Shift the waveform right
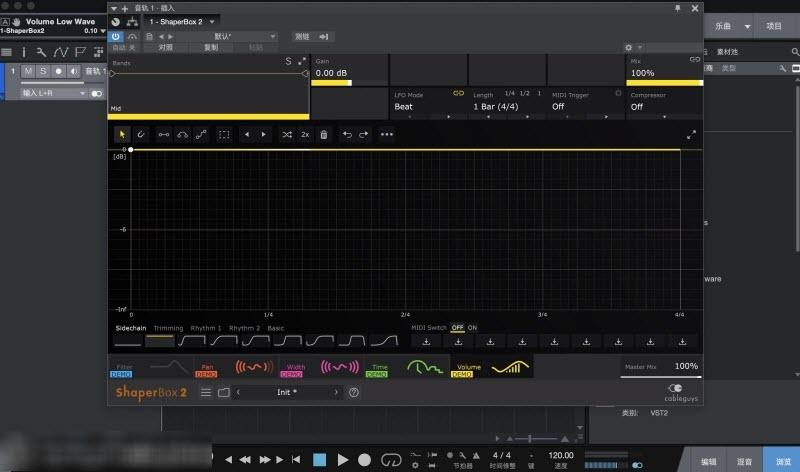 click(x=264, y=135)
